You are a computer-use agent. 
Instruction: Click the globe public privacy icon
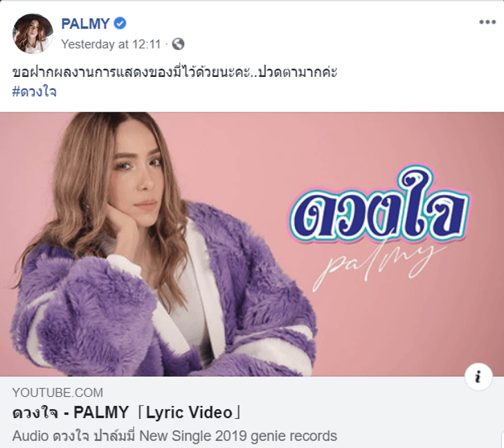coord(178,44)
